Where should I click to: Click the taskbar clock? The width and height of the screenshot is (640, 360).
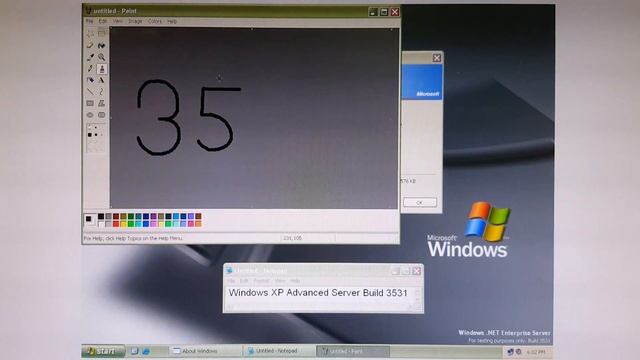536,352
